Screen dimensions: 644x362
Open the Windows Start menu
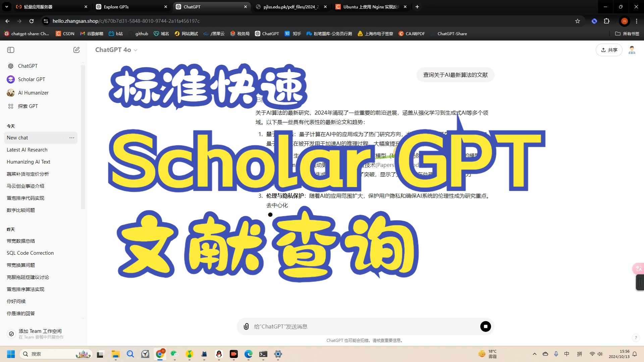coord(11,354)
